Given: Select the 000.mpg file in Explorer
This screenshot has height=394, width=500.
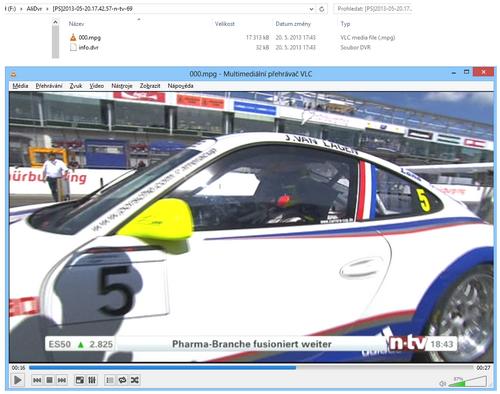Looking at the screenshot, I should [90, 38].
